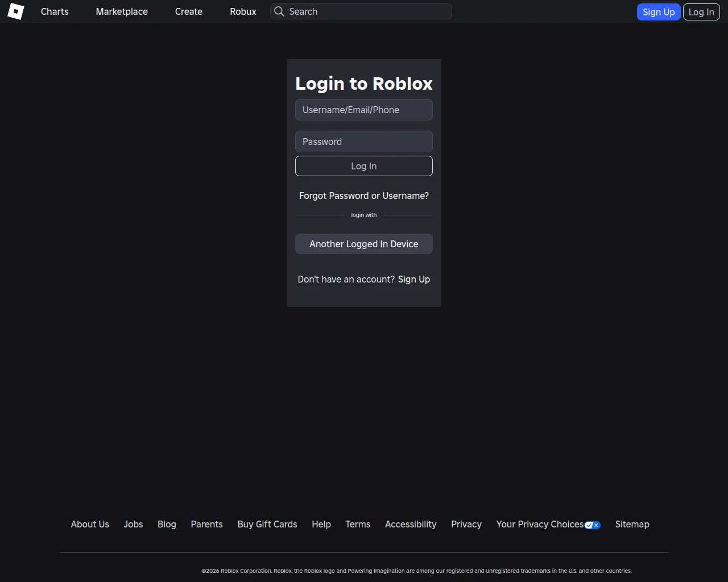This screenshot has height=582, width=728.
Task: Open the Blog footer link
Action: 167,524
